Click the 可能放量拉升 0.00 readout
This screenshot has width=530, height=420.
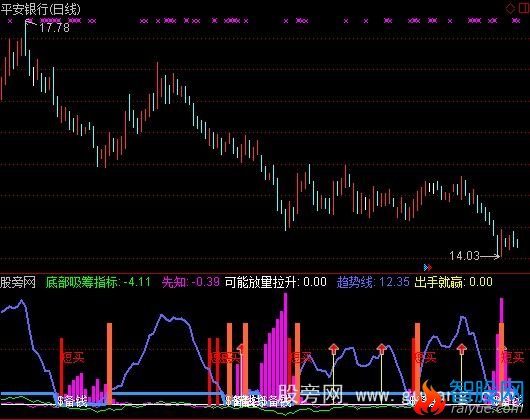click(x=276, y=282)
